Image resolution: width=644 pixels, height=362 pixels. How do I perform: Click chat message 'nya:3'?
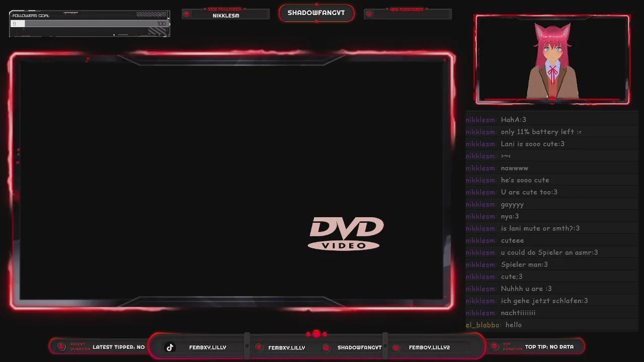click(x=510, y=216)
